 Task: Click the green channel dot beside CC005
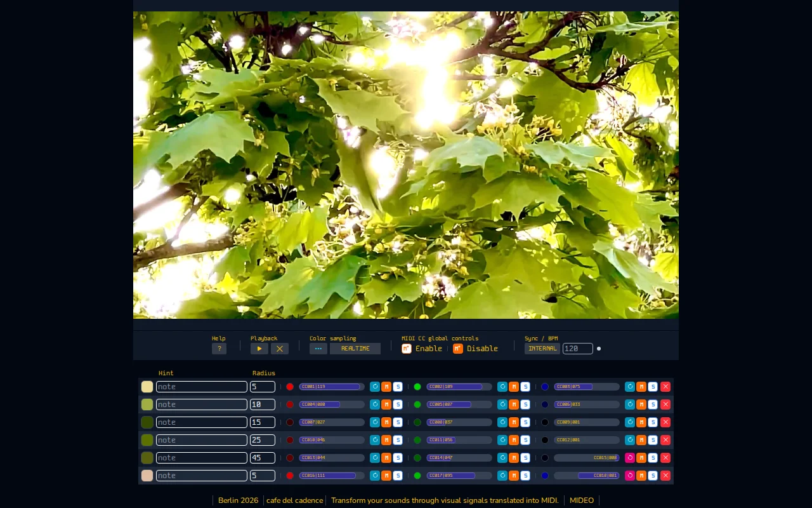417,404
